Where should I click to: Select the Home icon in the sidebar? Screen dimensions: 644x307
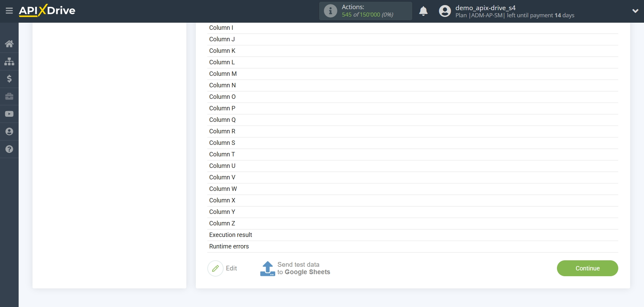point(9,44)
